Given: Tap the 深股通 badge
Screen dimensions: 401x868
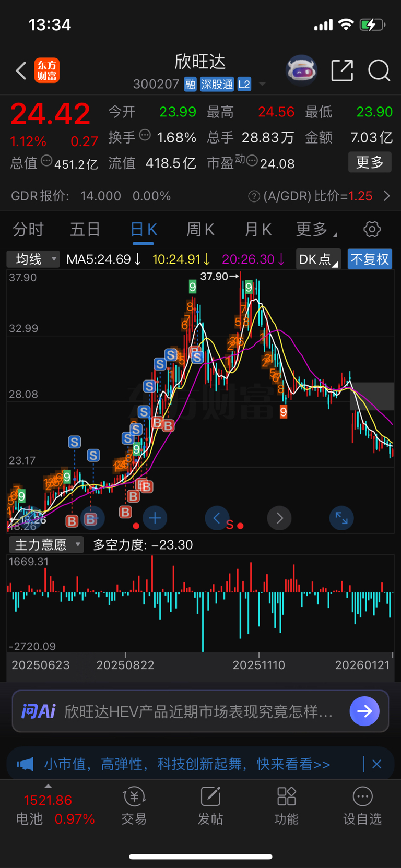Looking at the screenshot, I should coord(217,84).
